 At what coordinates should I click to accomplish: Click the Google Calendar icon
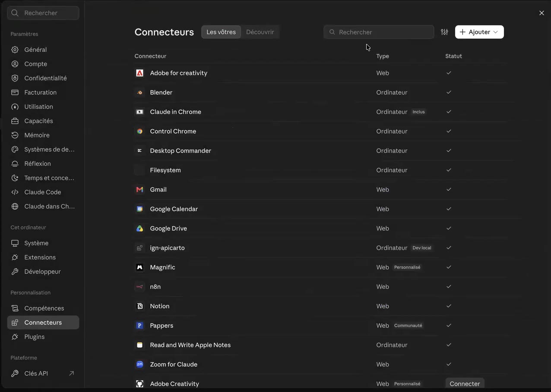[x=139, y=209]
